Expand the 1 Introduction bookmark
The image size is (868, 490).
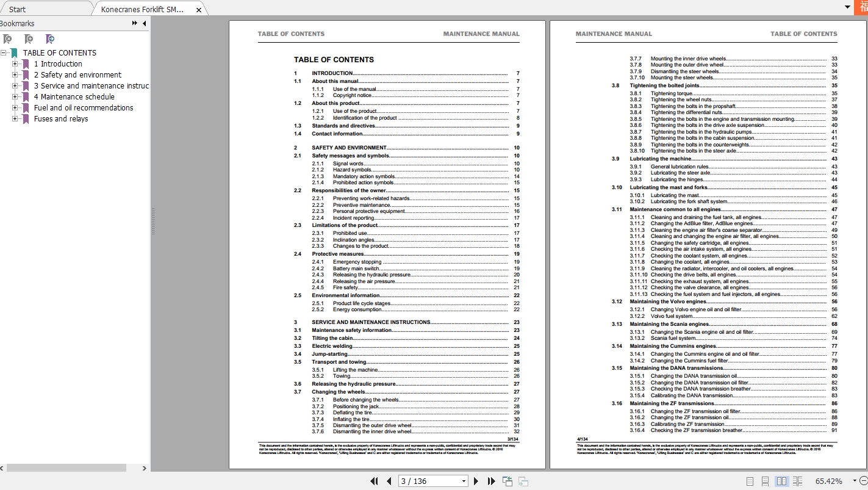(15, 63)
